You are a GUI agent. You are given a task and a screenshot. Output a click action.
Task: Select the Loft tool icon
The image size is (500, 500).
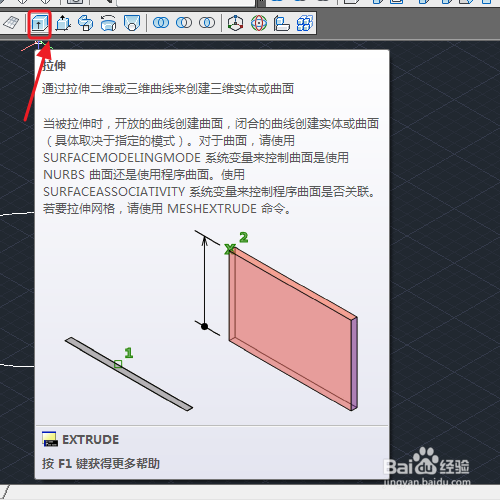pyautogui.click(x=132, y=23)
